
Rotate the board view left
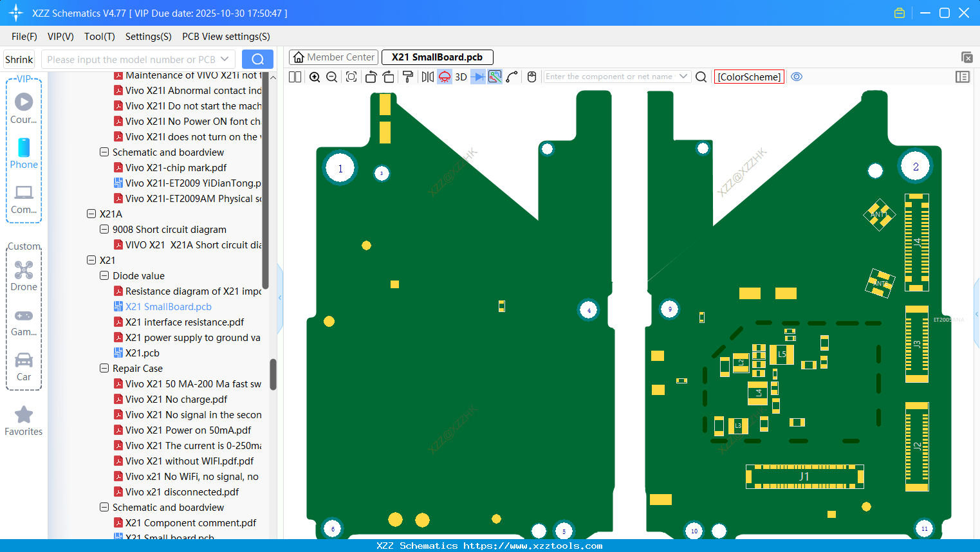point(371,77)
